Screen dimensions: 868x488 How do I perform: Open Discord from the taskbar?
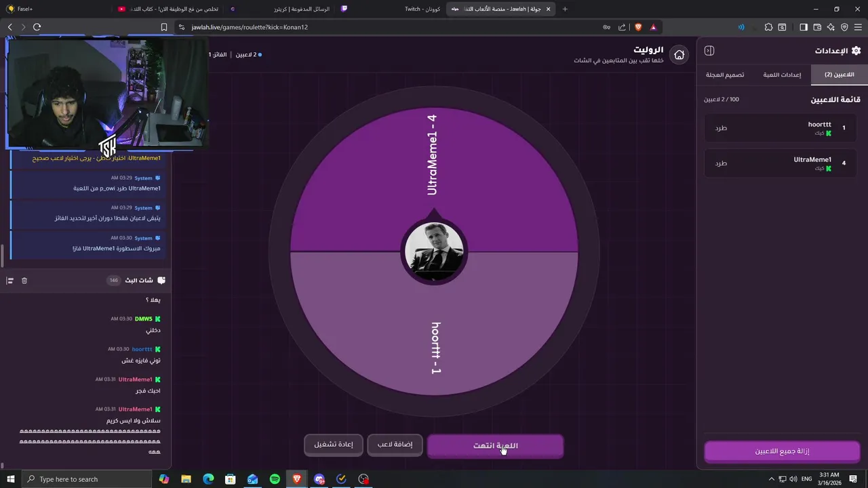[x=319, y=479]
